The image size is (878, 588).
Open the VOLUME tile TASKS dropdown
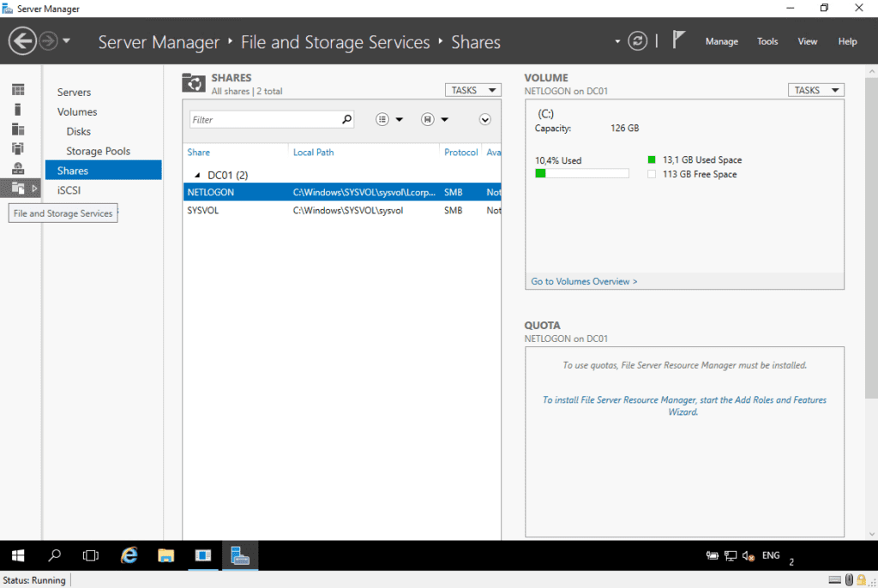[816, 90]
